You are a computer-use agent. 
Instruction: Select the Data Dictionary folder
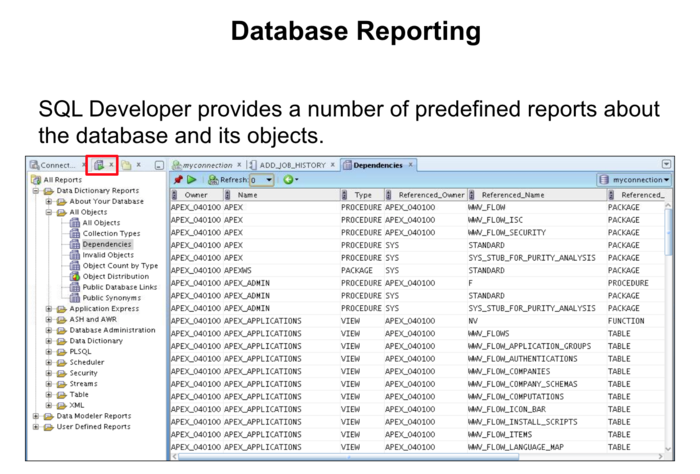tap(96, 341)
